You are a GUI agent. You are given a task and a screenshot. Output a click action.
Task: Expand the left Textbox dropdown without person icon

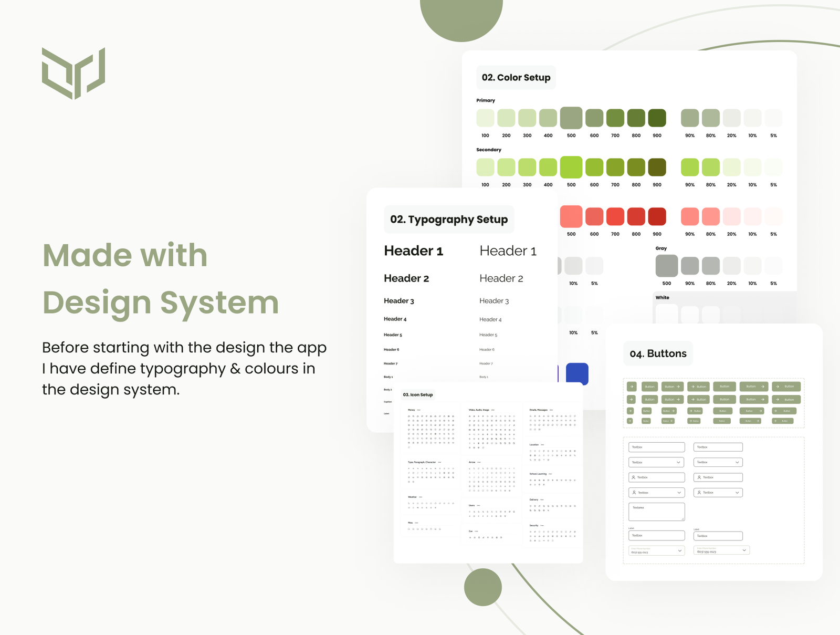pyautogui.click(x=678, y=463)
